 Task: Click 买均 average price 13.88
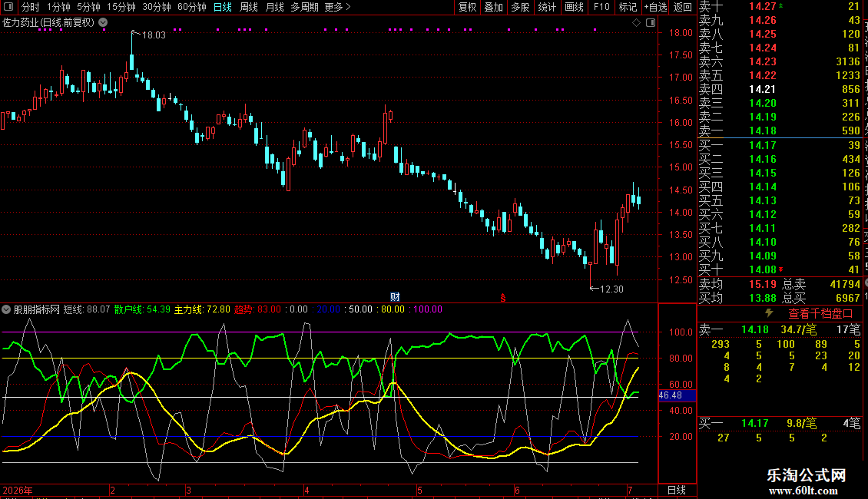tap(762, 298)
